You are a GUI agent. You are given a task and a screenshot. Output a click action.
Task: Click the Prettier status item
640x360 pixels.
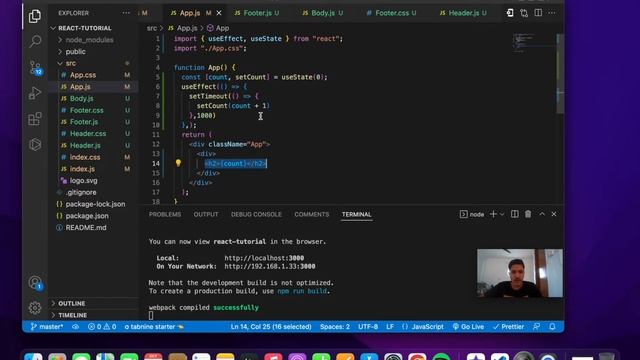(x=508, y=327)
